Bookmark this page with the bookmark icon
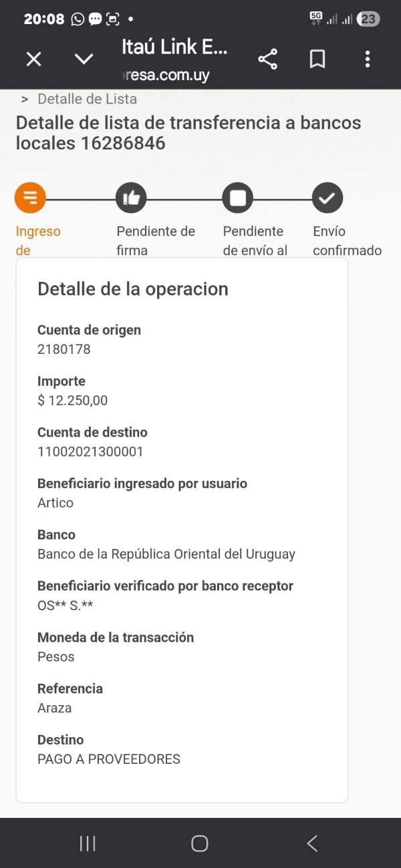Screen dimensions: 401x868 point(317,59)
